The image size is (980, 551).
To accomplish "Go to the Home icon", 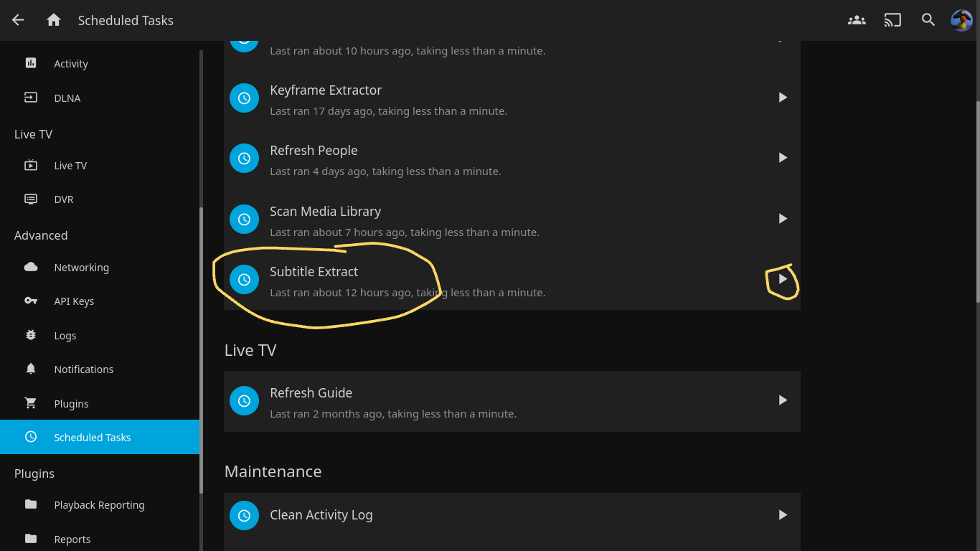I will [x=54, y=20].
